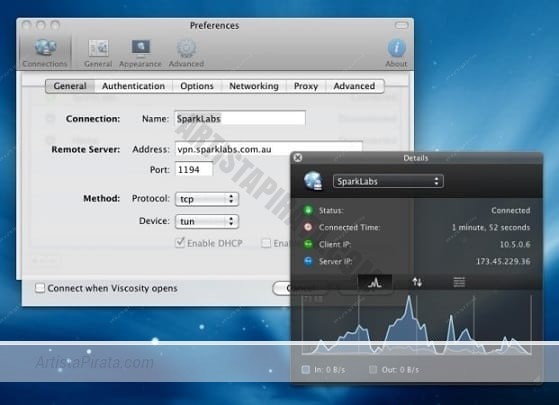Open the SparkLabs connection dropdown in Details

388,181
